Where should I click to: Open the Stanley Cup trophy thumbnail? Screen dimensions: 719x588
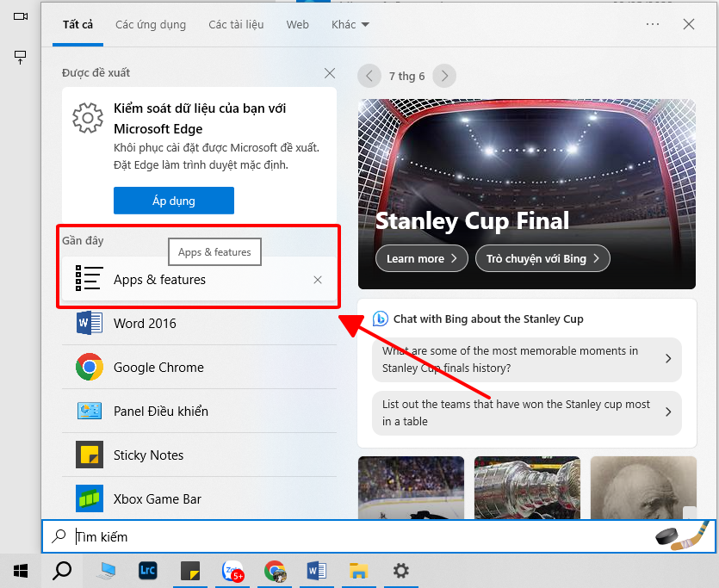[527, 487]
